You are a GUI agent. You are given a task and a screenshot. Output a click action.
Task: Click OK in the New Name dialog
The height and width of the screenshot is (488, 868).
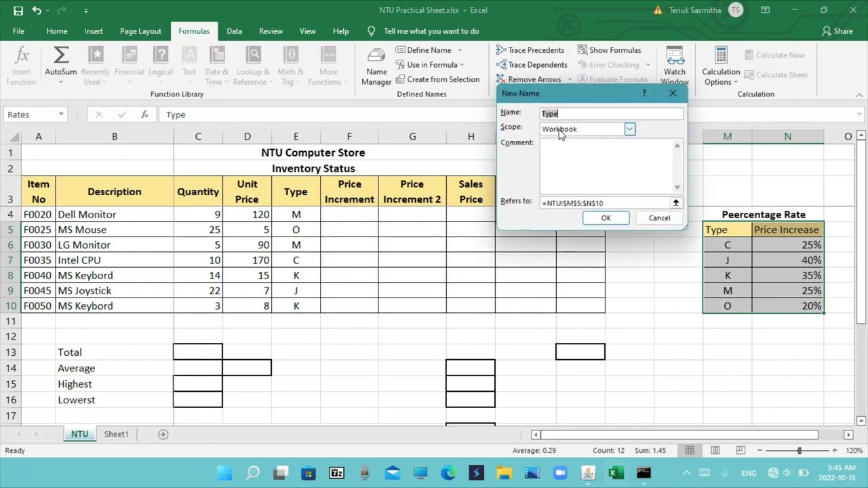pos(606,218)
